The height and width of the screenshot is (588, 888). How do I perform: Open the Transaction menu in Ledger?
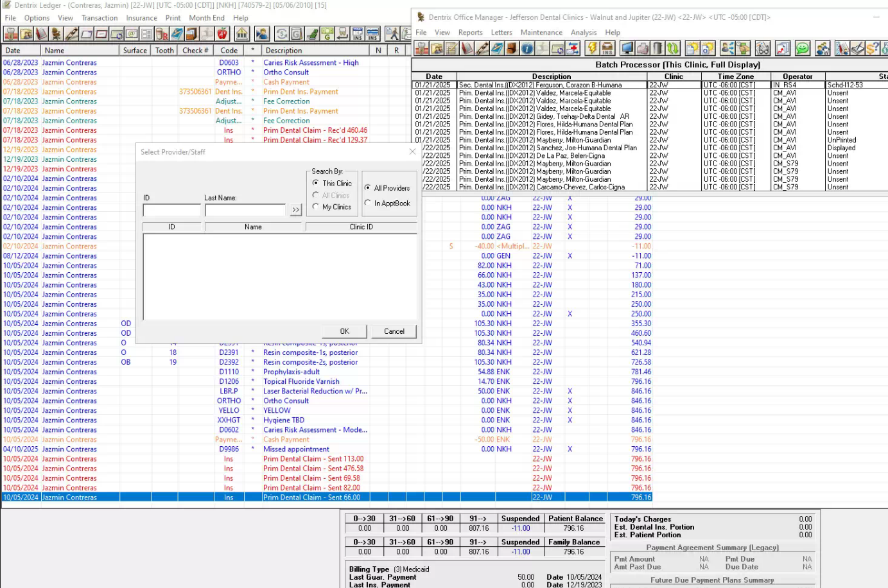100,18
